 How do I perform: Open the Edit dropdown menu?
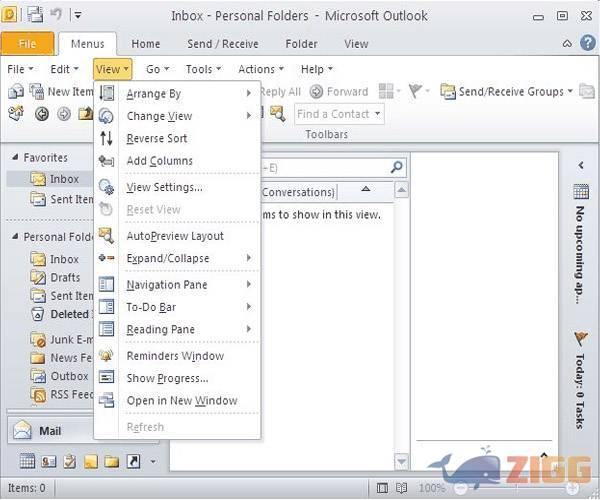(64, 69)
